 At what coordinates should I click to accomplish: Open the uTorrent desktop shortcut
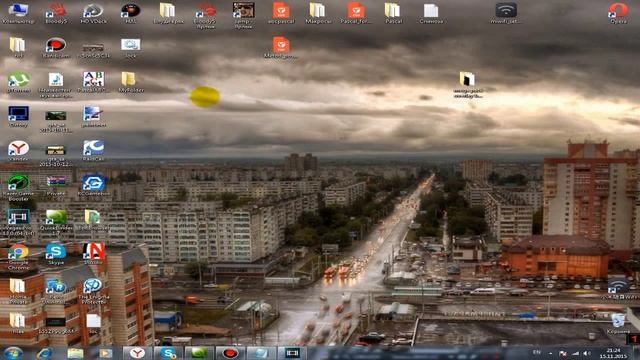[x=18, y=82]
